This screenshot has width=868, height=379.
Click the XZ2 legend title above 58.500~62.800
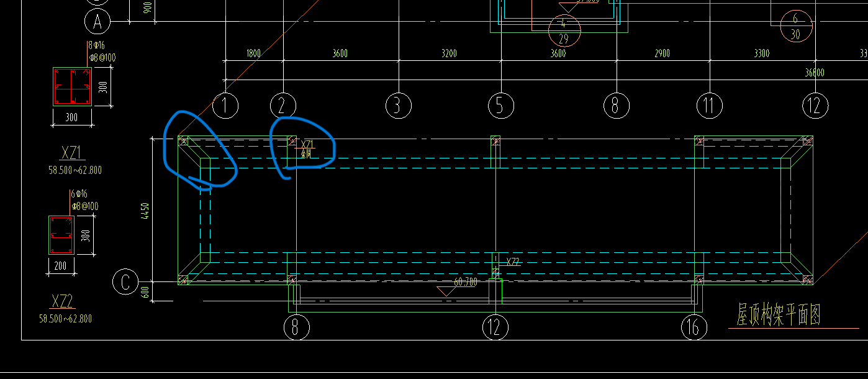63,301
